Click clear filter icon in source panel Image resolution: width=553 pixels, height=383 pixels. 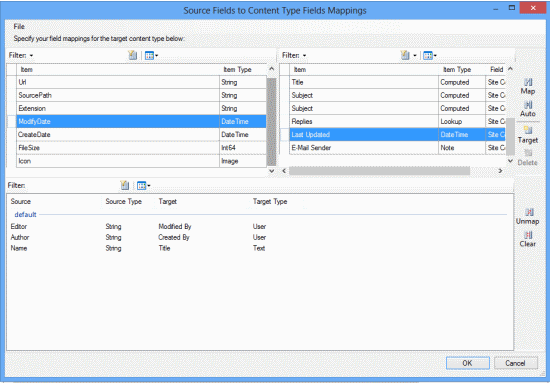tap(132, 55)
